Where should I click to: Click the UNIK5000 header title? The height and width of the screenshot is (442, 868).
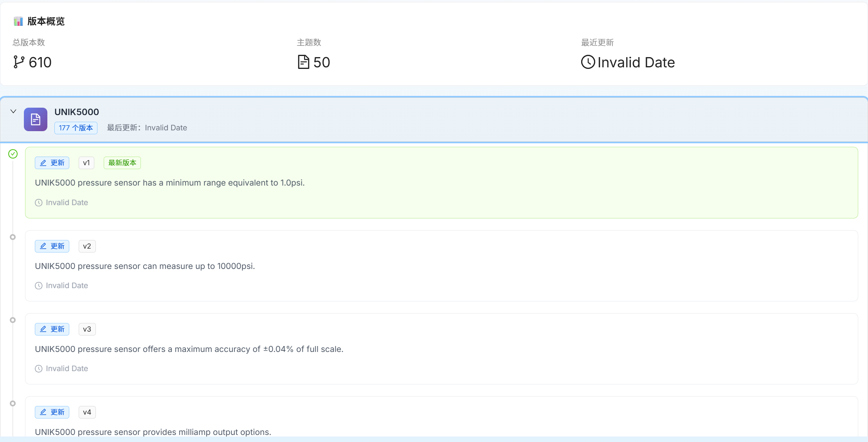pyautogui.click(x=77, y=112)
